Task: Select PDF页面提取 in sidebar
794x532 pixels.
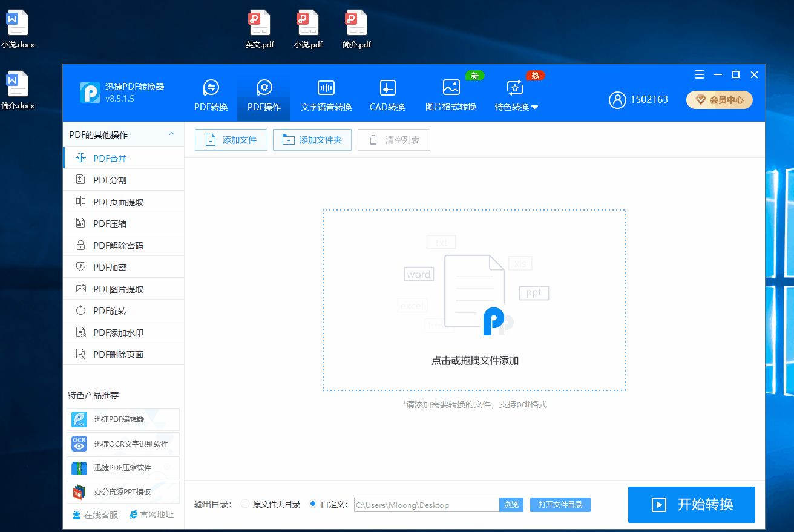Action: coord(123,202)
